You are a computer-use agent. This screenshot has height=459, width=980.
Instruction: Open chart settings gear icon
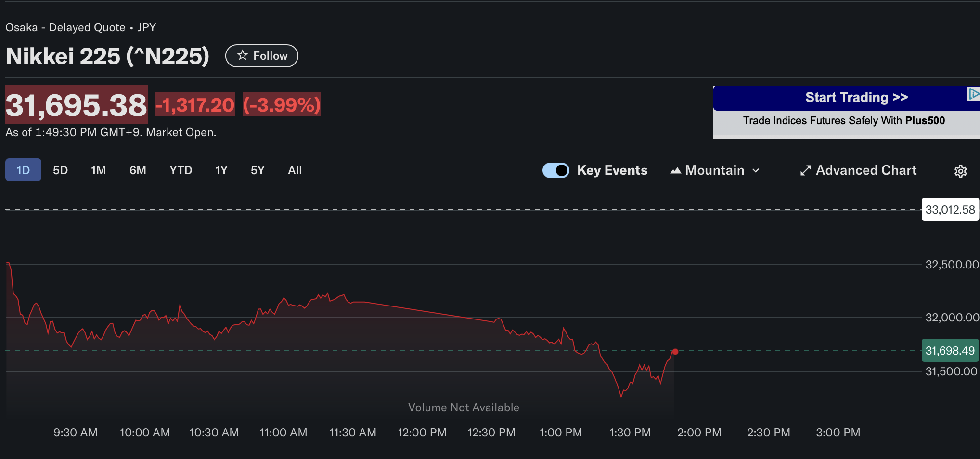pyautogui.click(x=960, y=171)
